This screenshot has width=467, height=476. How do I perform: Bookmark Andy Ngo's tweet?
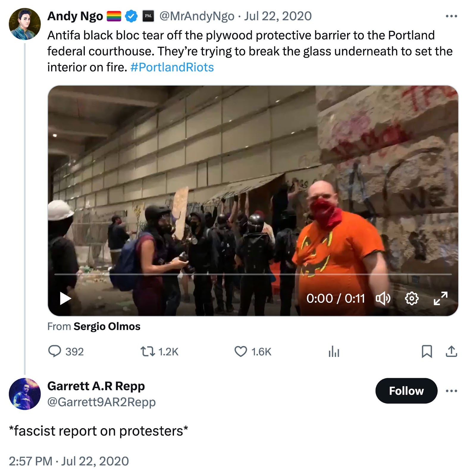[427, 351]
